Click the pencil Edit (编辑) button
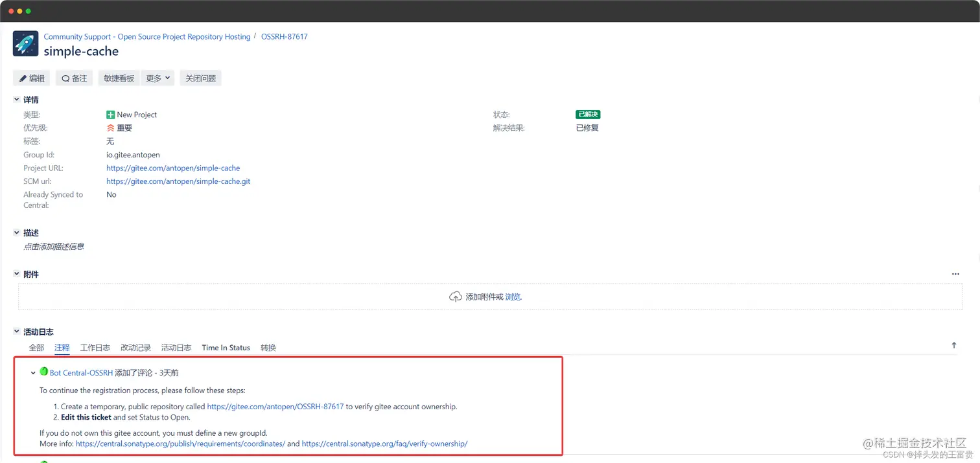Viewport: 980px width, 463px height. point(32,78)
